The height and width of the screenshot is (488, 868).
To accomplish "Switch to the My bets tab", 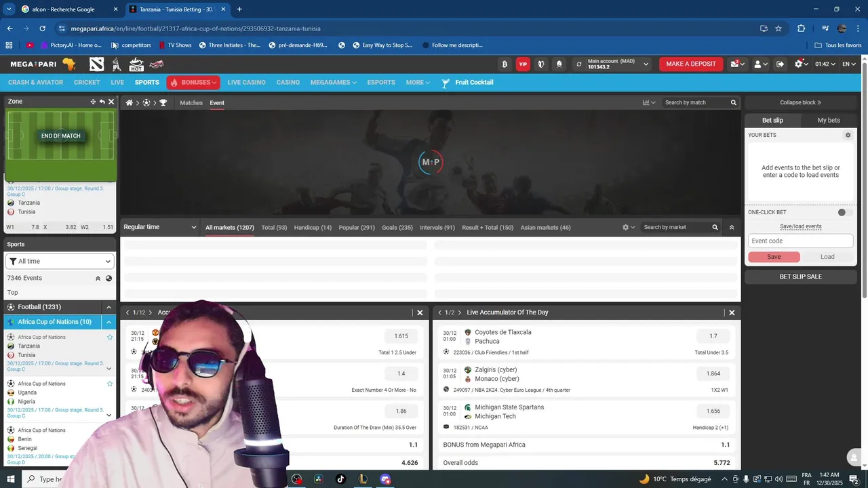I will [x=829, y=121].
